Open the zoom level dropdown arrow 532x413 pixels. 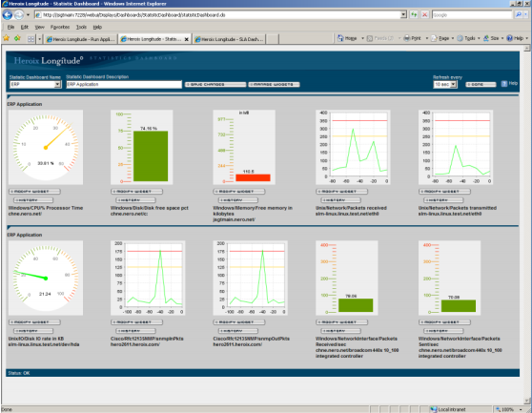coord(521,409)
